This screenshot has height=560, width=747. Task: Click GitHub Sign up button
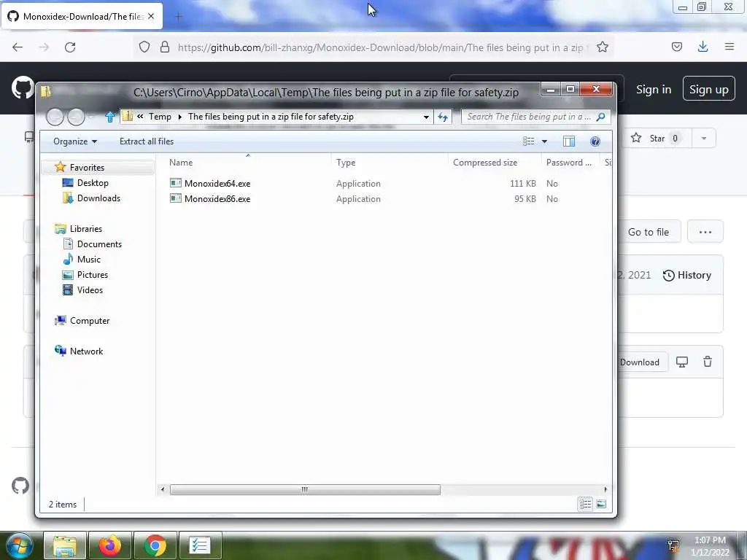click(x=709, y=89)
